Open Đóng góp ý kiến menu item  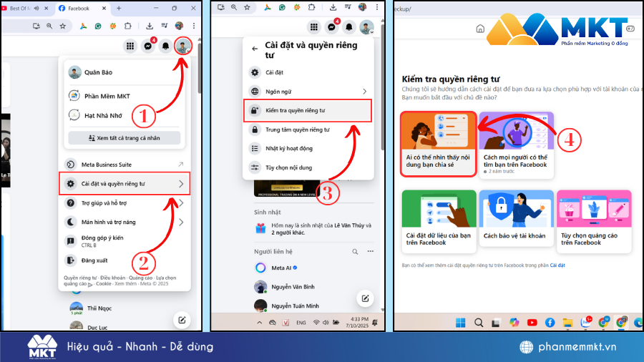click(125, 241)
